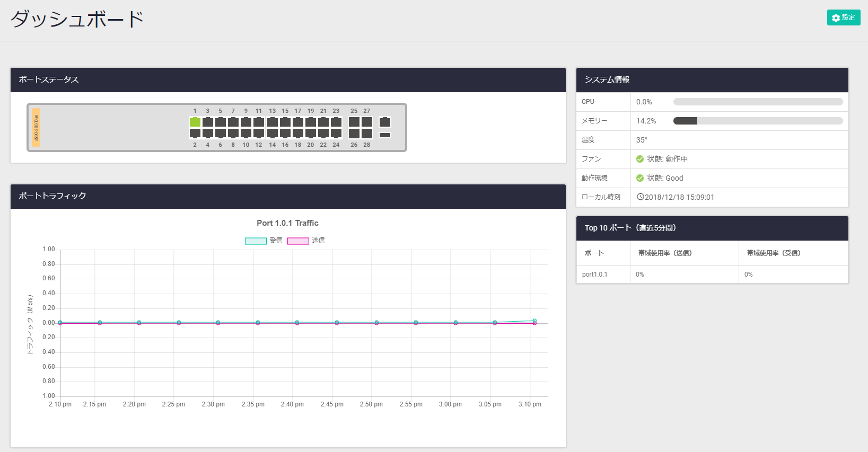Click port1.0.1 in the Top 10 table
This screenshot has width=868, height=452.
point(594,274)
